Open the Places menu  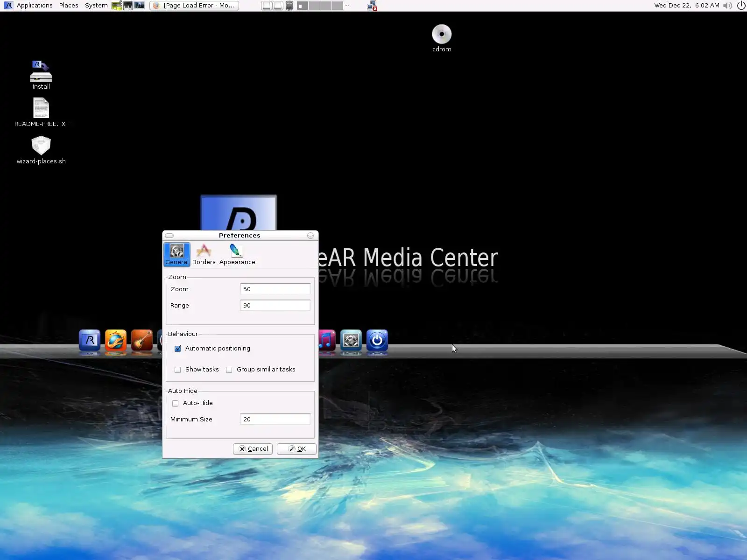(69, 6)
